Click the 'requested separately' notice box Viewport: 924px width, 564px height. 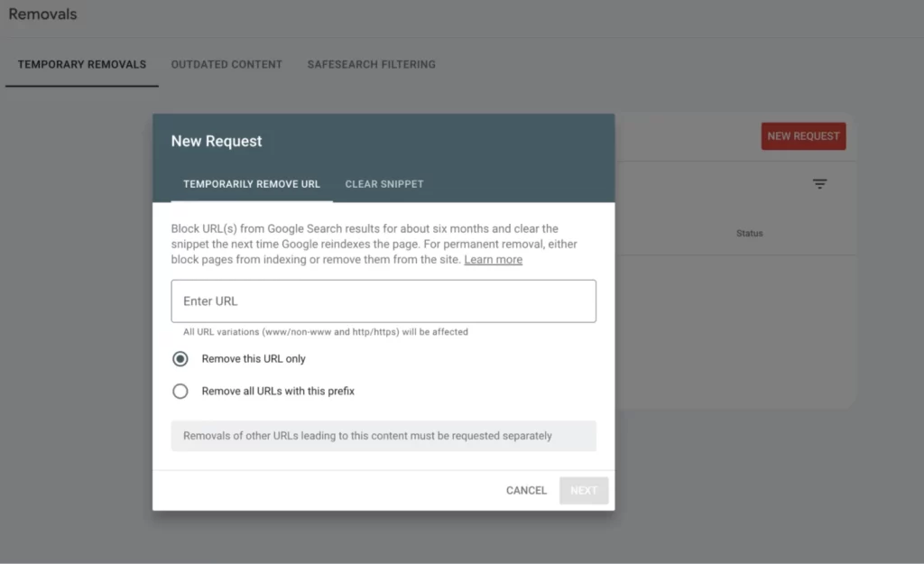point(383,436)
